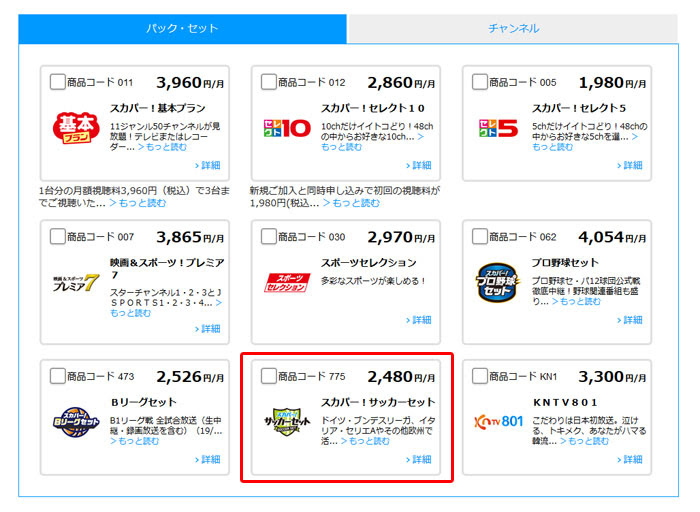The height and width of the screenshot is (512, 700).
Task: Click the スカパー！サッカーセット title
Action: point(378,402)
